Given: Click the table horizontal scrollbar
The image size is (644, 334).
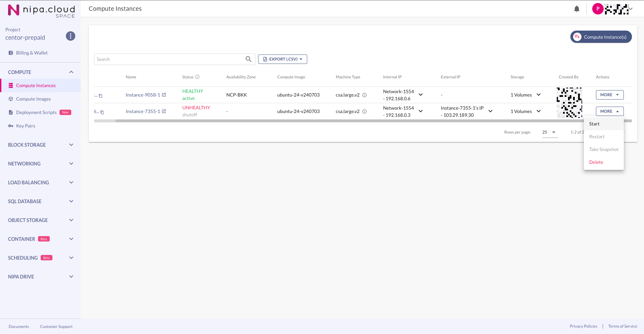Looking at the screenshot, I should pyautogui.click(x=373, y=121).
